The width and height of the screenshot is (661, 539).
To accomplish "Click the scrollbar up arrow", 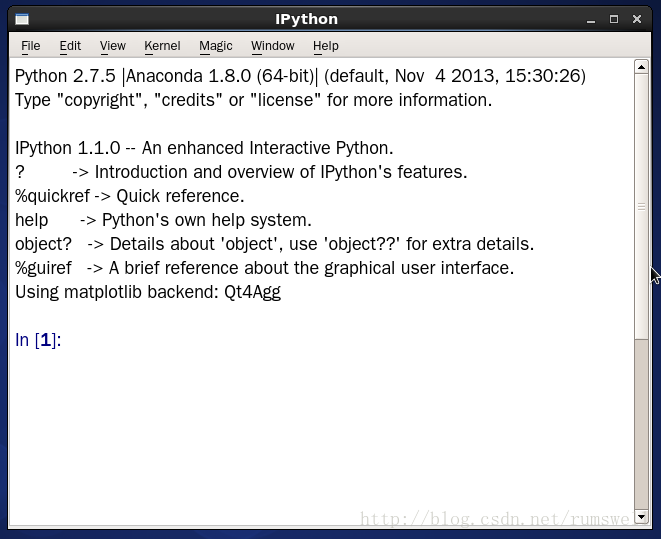I will pos(641,67).
